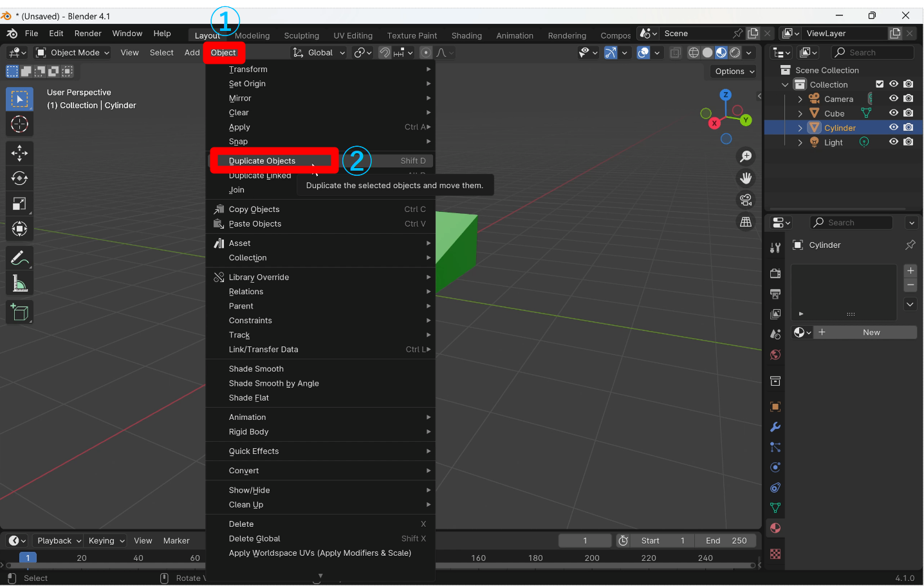Disable Cube in renders camera icon
This screenshot has width=924, height=586.
[909, 113]
